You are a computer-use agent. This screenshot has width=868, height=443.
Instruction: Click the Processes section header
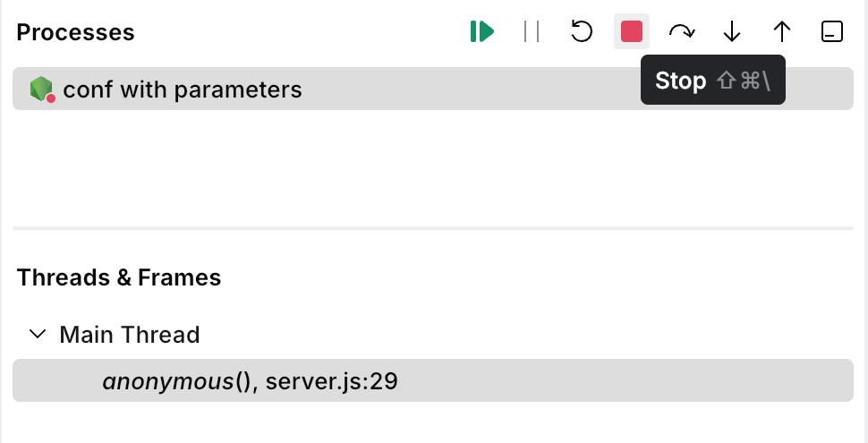click(x=76, y=33)
